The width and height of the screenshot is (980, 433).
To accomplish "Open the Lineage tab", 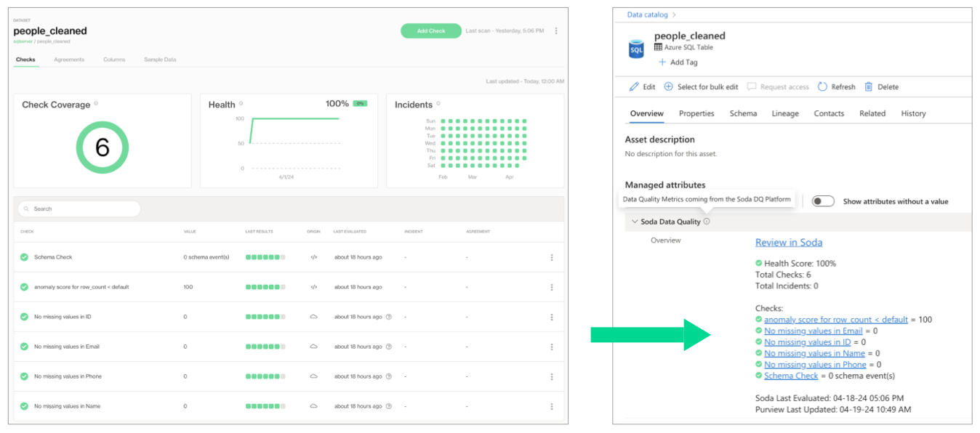I will point(785,113).
